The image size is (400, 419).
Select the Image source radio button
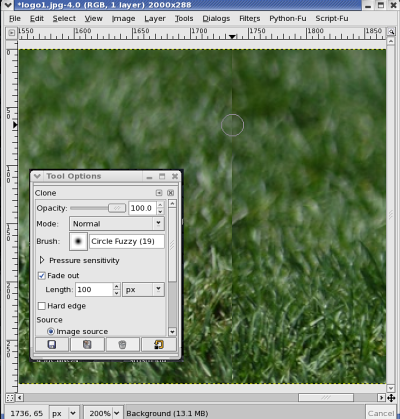pos(51,331)
